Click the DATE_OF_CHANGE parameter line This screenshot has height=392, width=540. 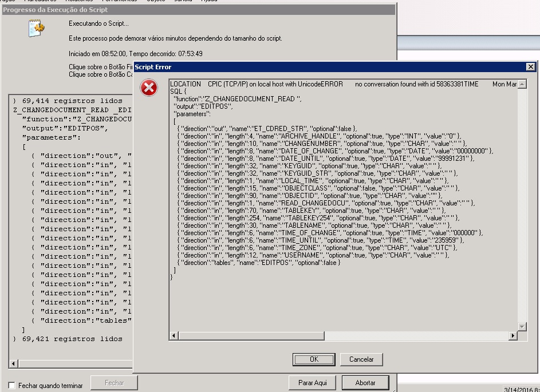(335, 151)
